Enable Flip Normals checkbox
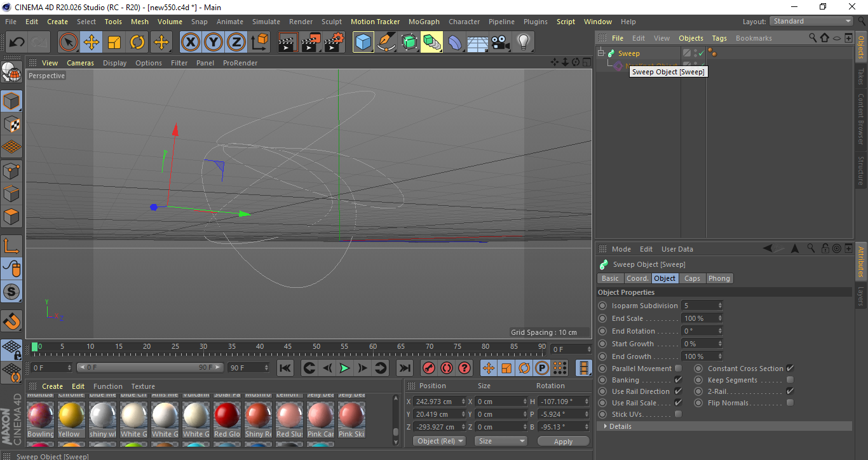This screenshot has width=868, height=460. pos(790,403)
